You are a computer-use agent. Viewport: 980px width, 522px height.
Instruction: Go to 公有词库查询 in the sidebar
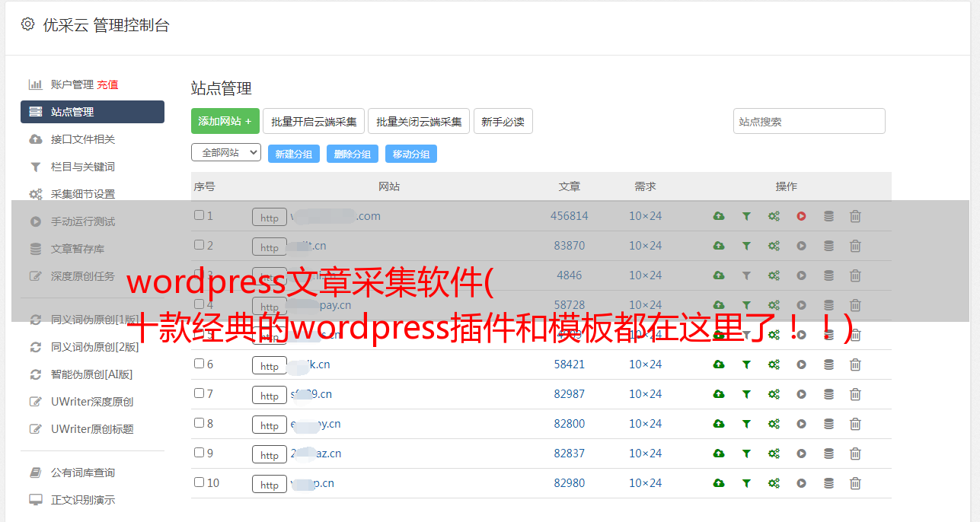tap(83, 473)
